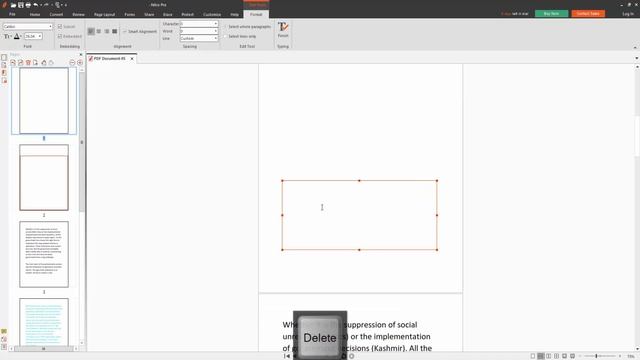Open font color picker icon

pyautogui.click(x=17, y=36)
